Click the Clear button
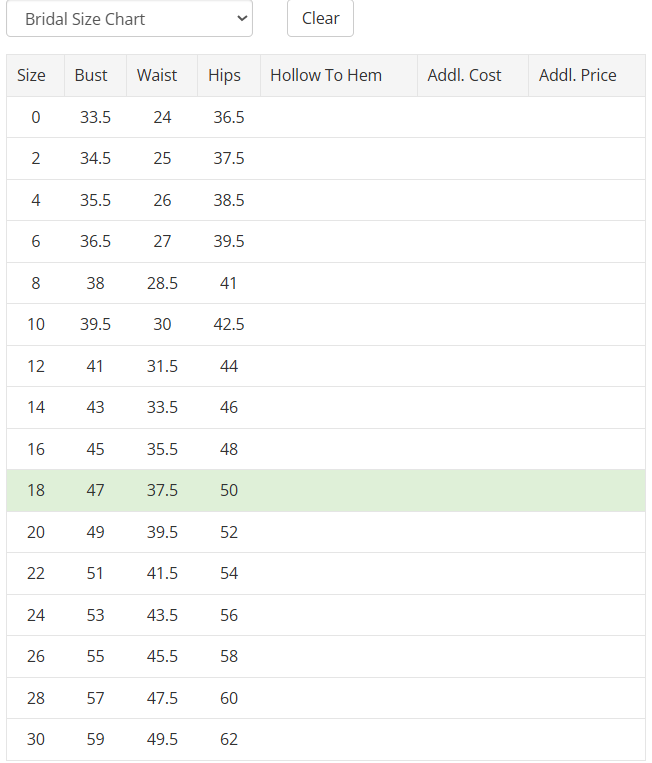Viewport: 652px width, 763px height. (320, 19)
